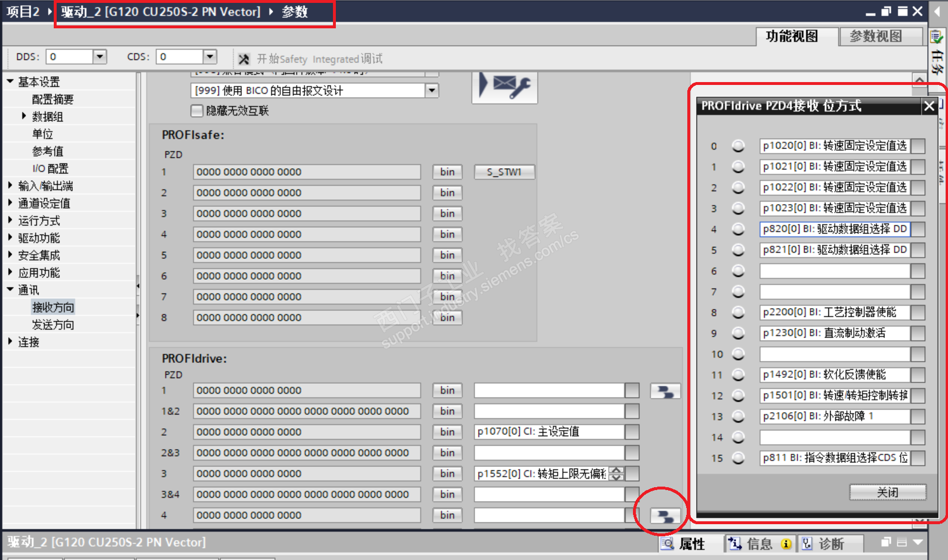The image size is (948, 560).
Task: Expand the 驱动功能 tree node
Action: pos(10,238)
